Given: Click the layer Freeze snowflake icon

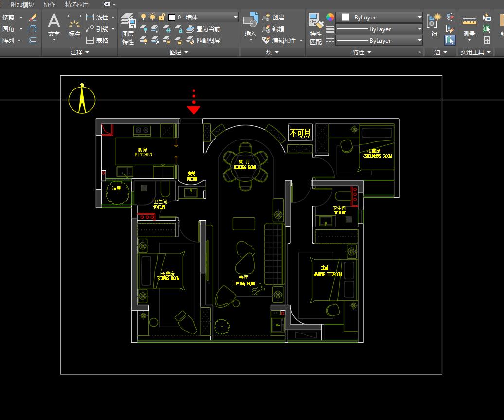Looking at the screenshot, I should 167,29.
